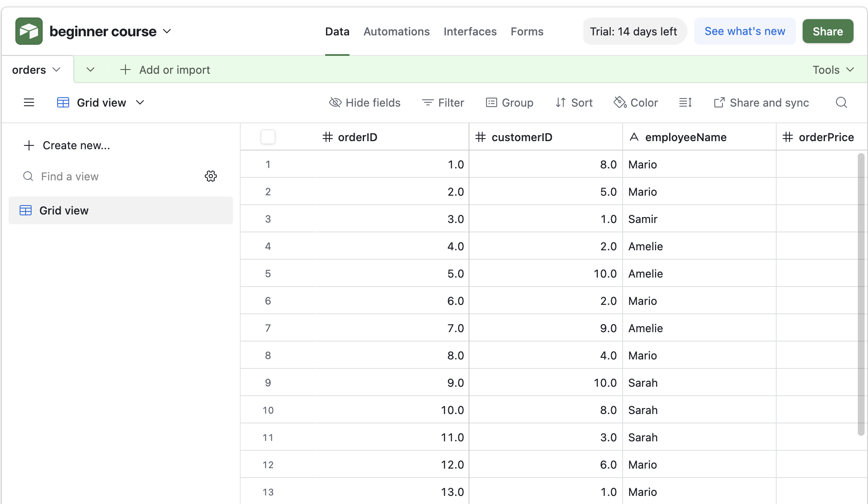Select customerID cell in row 2
The width and height of the screenshot is (868, 504).
(546, 191)
